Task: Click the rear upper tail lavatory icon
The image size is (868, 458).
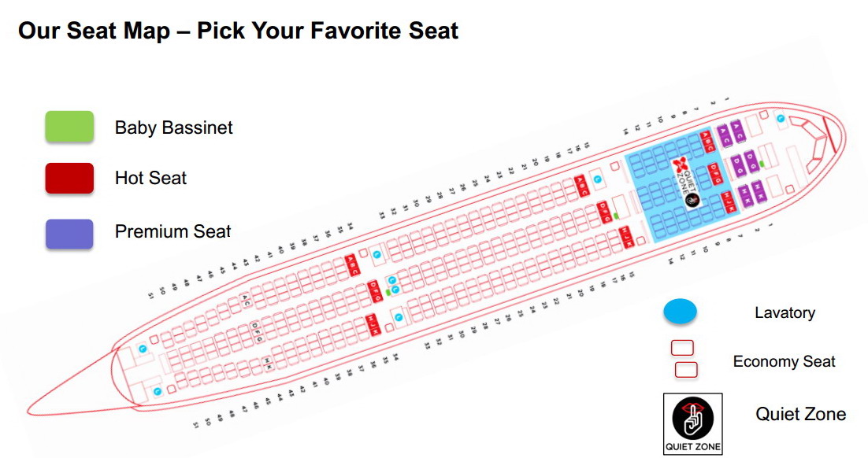Action: [143, 349]
